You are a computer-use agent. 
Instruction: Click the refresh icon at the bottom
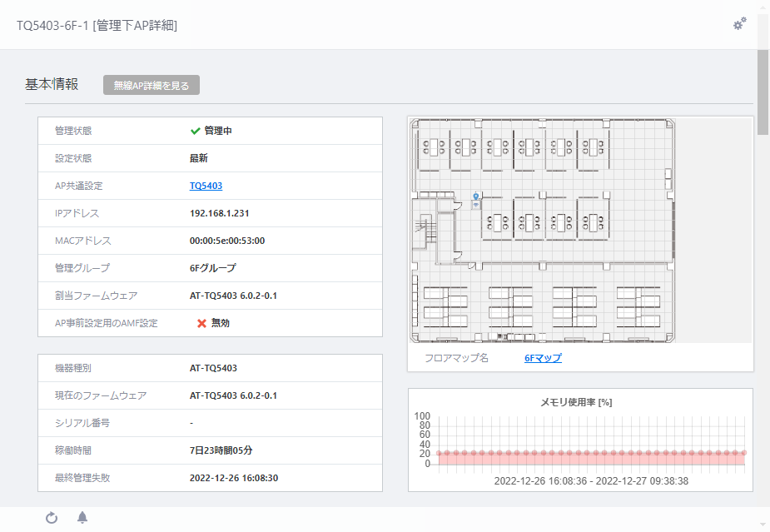click(52, 518)
